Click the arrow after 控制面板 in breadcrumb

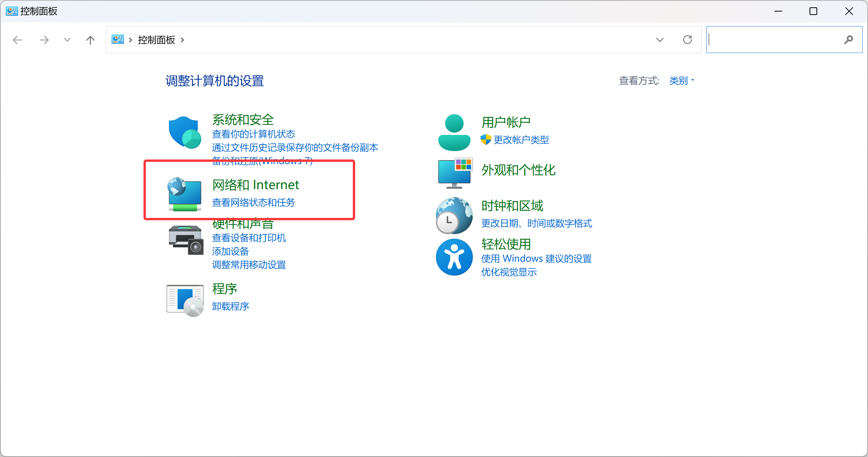(x=183, y=40)
